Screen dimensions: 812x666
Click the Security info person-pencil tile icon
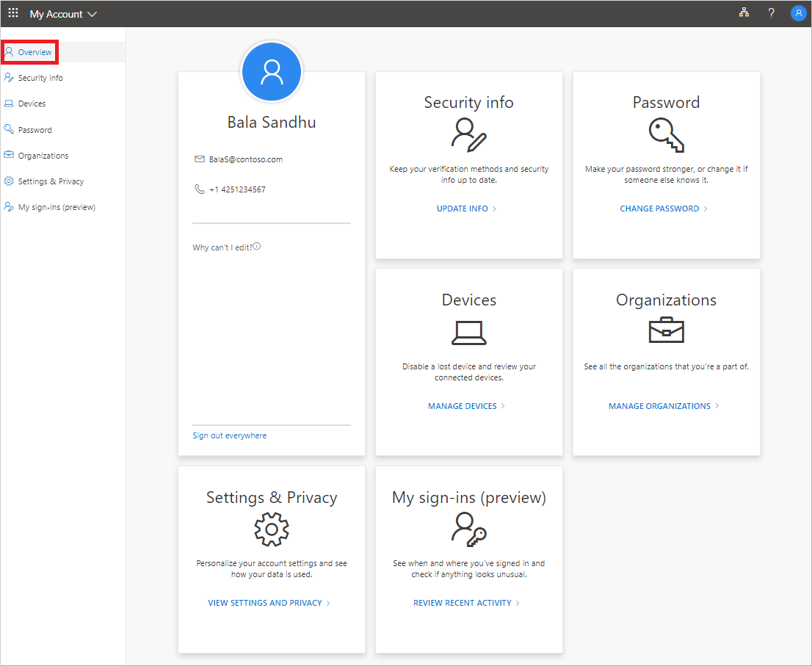(x=468, y=134)
